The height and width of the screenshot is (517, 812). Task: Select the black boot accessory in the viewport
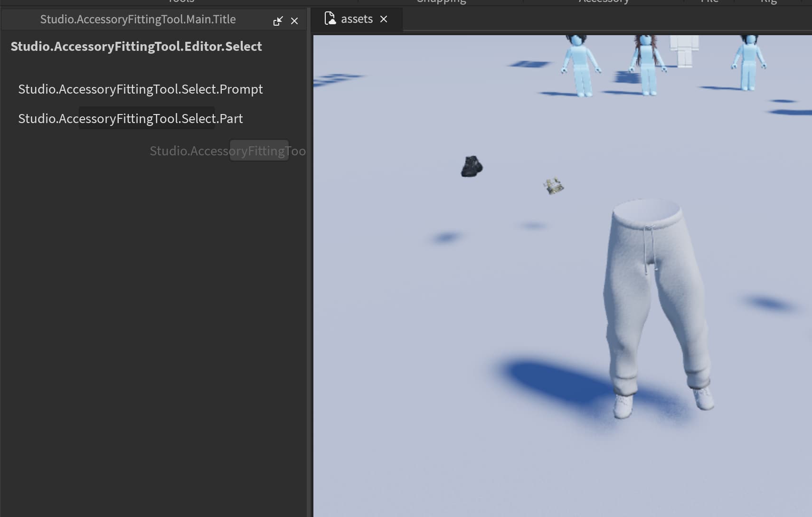click(x=471, y=166)
